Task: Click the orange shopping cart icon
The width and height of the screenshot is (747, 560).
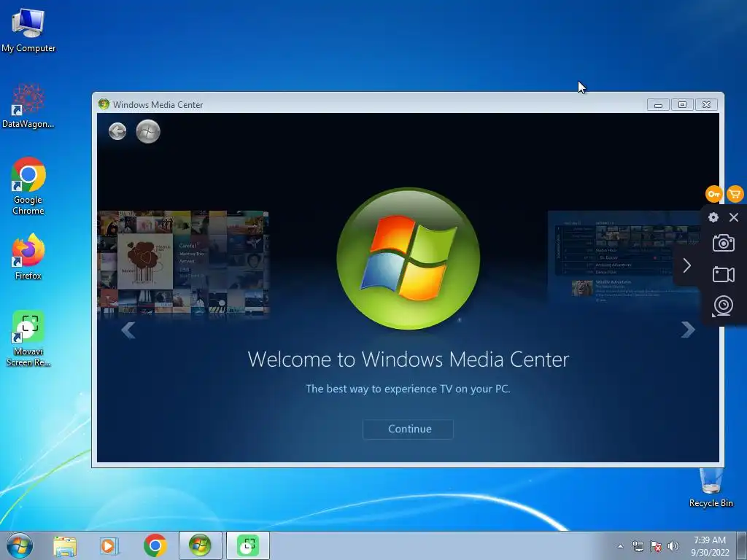Action: click(735, 194)
